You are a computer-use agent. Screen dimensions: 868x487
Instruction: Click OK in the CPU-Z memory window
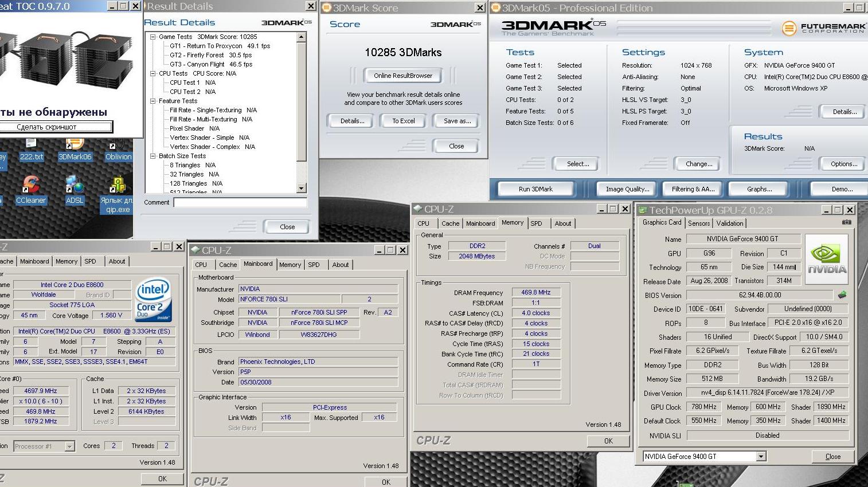[x=608, y=441]
